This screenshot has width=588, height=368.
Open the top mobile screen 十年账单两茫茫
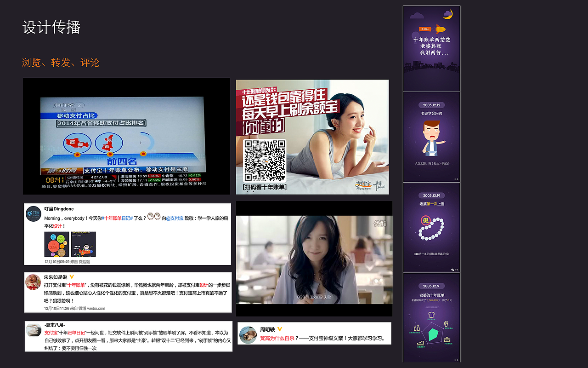coord(431,48)
